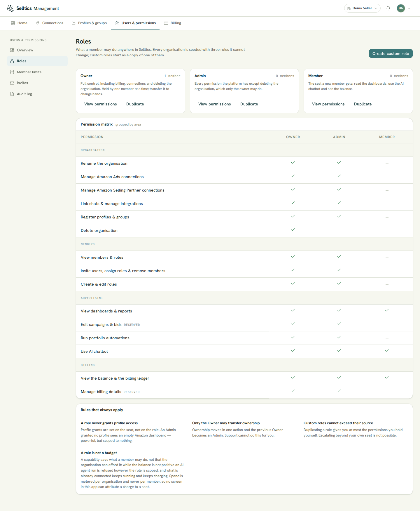Open the notifications bell
The height and width of the screenshot is (511, 420).
click(x=388, y=8)
